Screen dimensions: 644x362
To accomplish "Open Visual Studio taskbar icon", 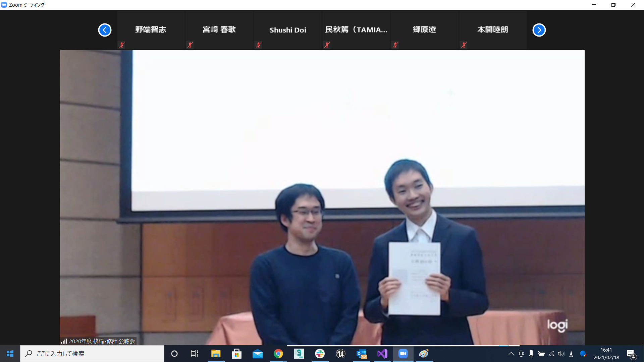I will click(382, 354).
